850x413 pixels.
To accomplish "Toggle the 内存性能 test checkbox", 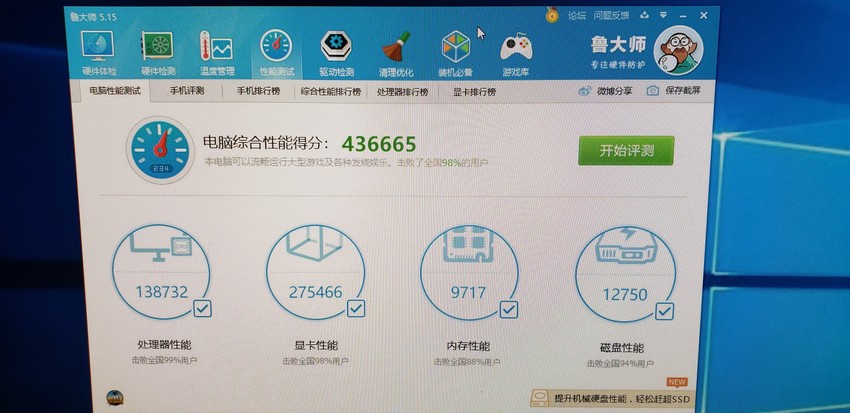I will click(508, 310).
